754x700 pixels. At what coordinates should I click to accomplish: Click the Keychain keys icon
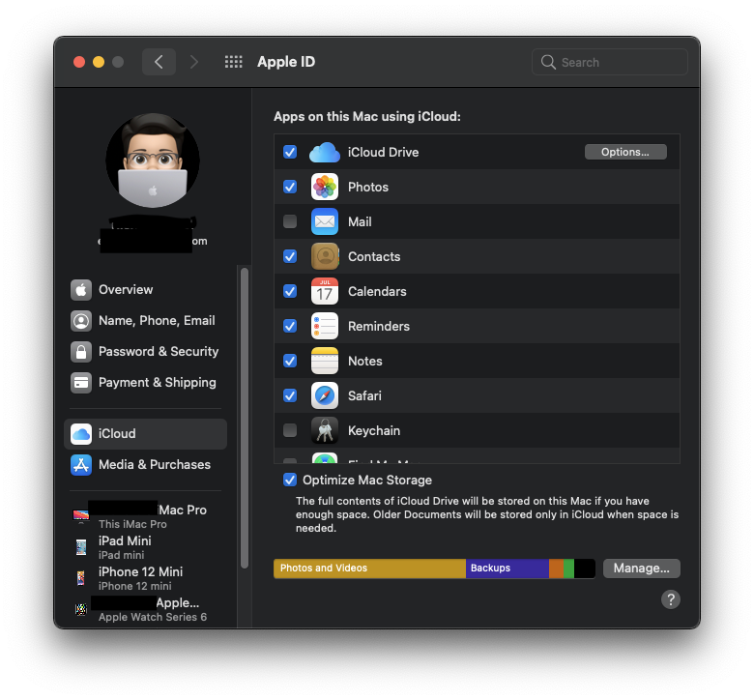point(325,430)
